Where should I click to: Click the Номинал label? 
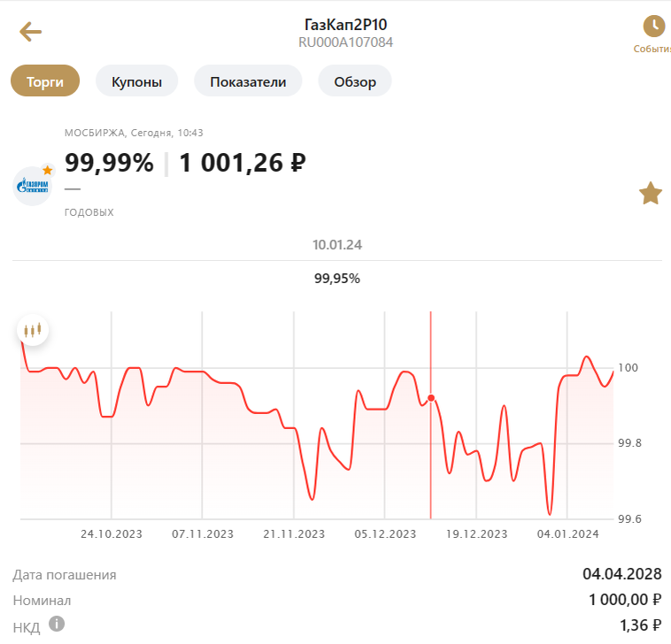pyautogui.click(x=42, y=601)
